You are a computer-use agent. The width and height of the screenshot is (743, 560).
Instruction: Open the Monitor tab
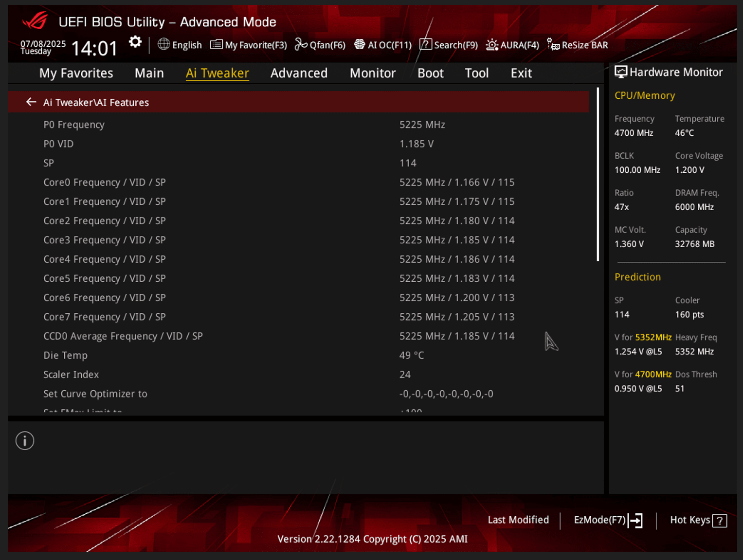pyautogui.click(x=373, y=73)
